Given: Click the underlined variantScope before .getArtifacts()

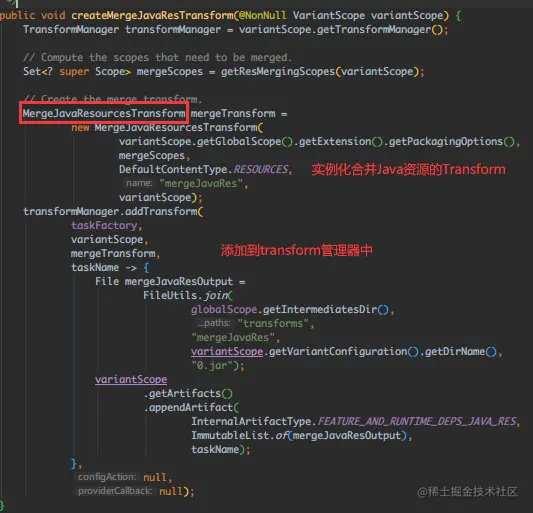Looking at the screenshot, I should coord(131,380).
